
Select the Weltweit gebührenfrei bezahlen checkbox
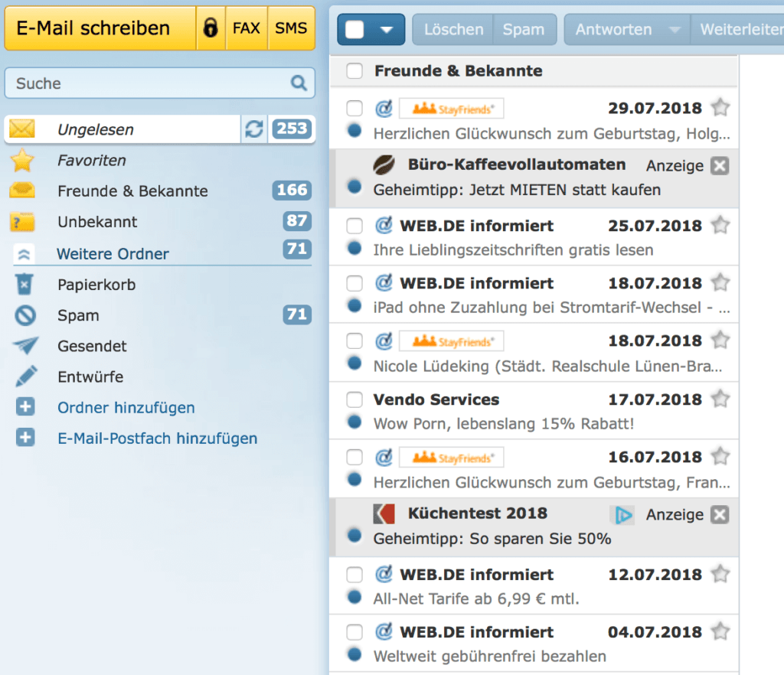pos(354,631)
